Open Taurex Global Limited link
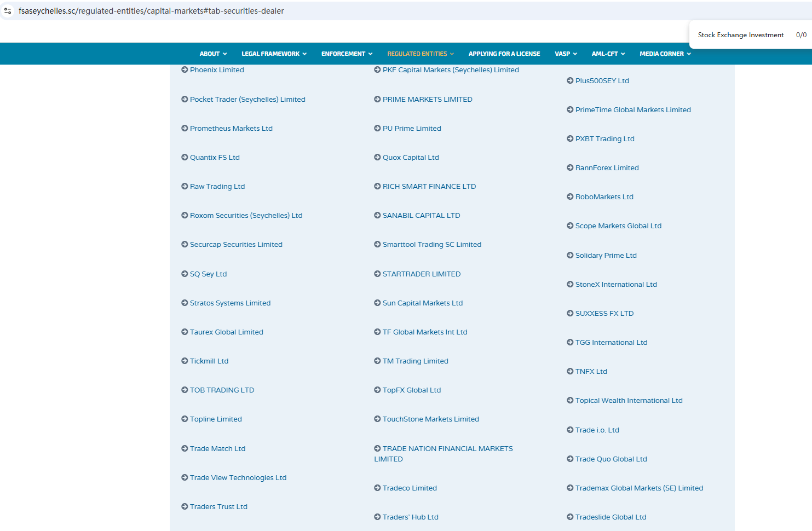Image resolution: width=812 pixels, height=531 pixels. click(x=227, y=332)
